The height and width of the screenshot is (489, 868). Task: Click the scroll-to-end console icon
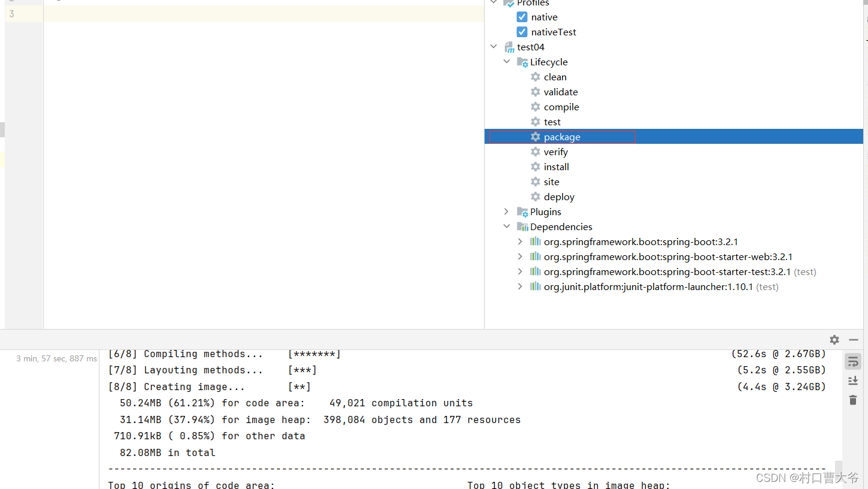[852, 380]
